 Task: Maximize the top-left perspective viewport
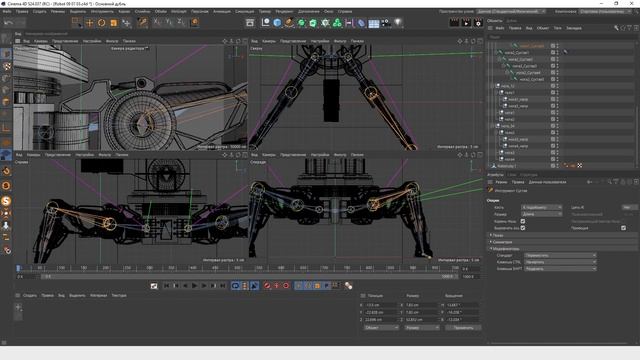(245, 41)
